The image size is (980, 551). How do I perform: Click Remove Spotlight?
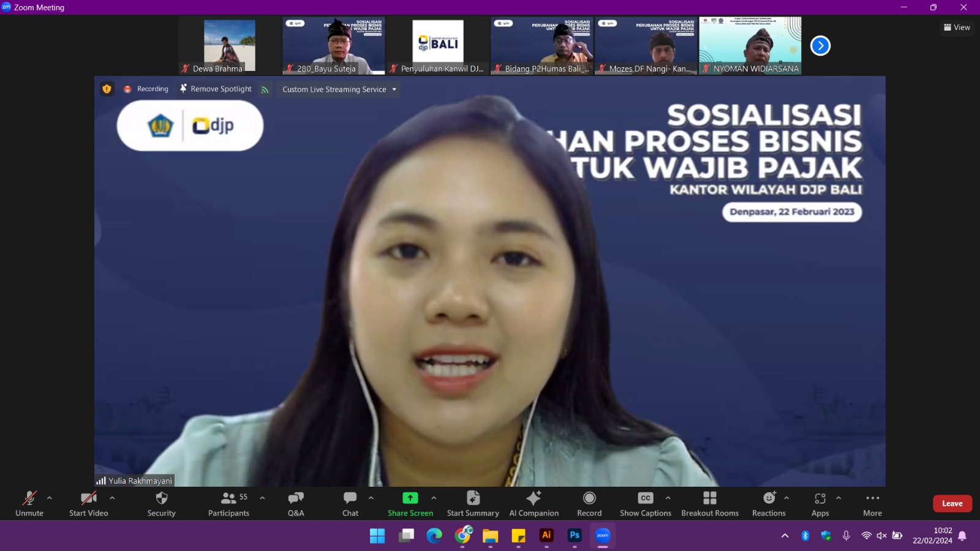216,89
